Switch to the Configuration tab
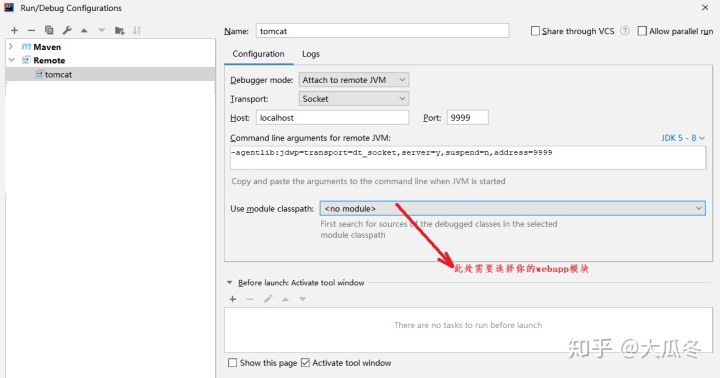 point(259,54)
